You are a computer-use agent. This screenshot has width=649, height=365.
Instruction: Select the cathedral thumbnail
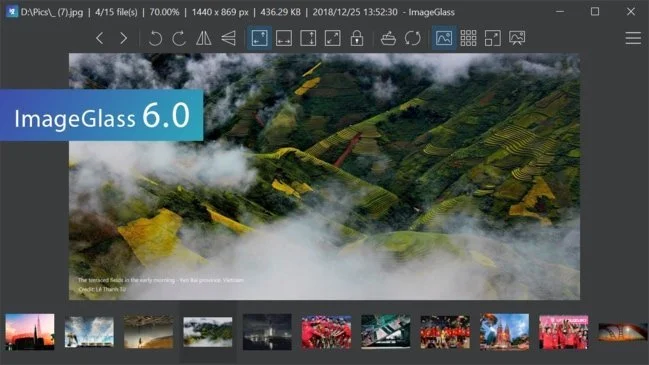click(504, 332)
